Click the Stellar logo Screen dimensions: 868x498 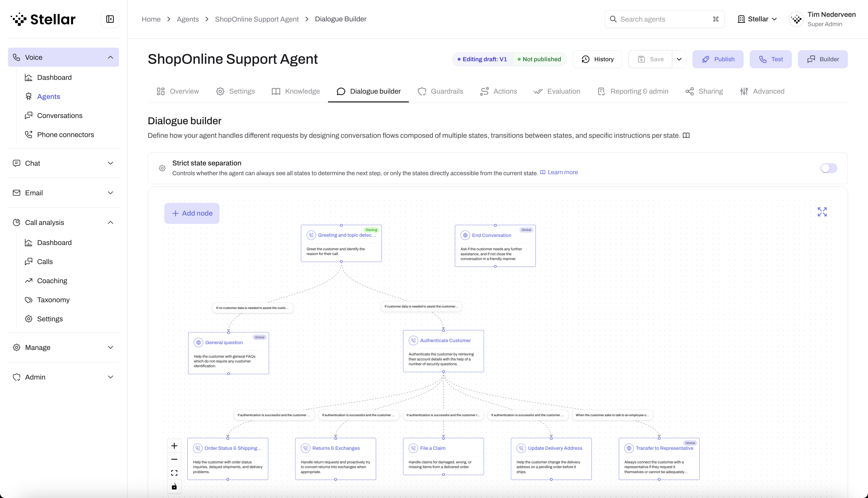pos(43,19)
